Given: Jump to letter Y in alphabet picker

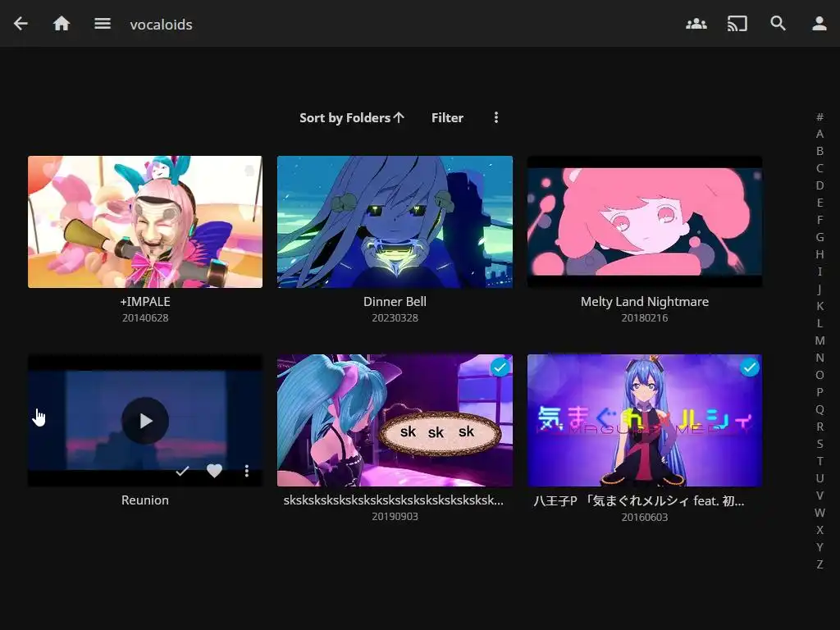Looking at the screenshot, I should tap(819, 547).
